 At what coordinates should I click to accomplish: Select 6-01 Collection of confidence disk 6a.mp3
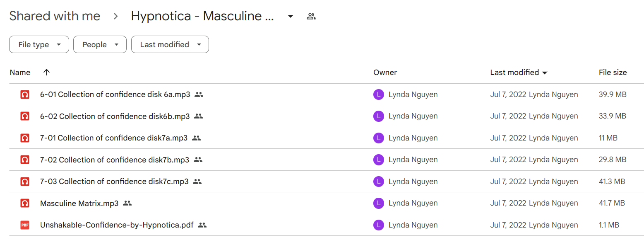pyautogui.click(x=115, y=94)
